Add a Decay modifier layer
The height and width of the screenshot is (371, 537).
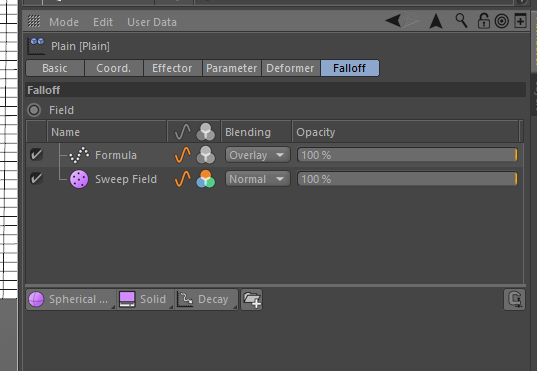(x=205, y=299)
